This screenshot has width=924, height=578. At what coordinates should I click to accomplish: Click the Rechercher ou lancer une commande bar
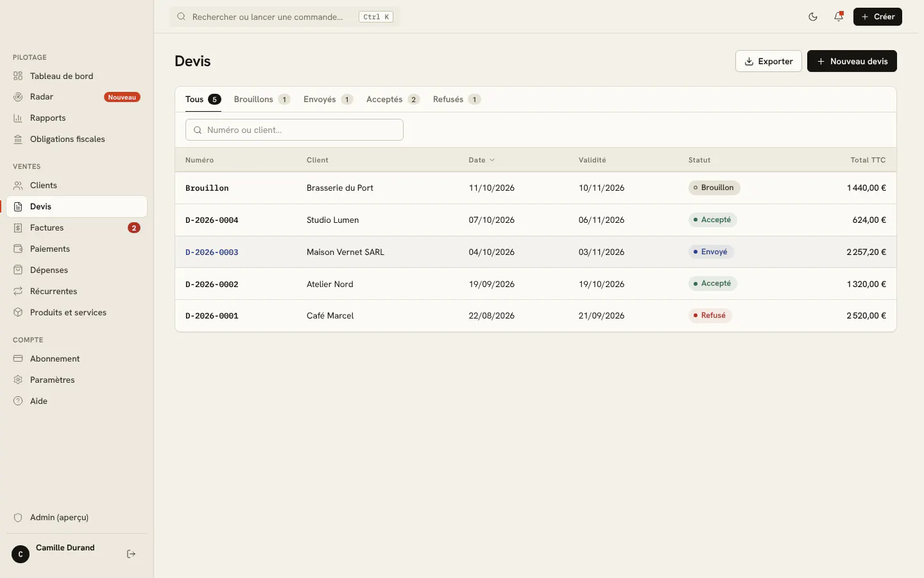[285, 17]
